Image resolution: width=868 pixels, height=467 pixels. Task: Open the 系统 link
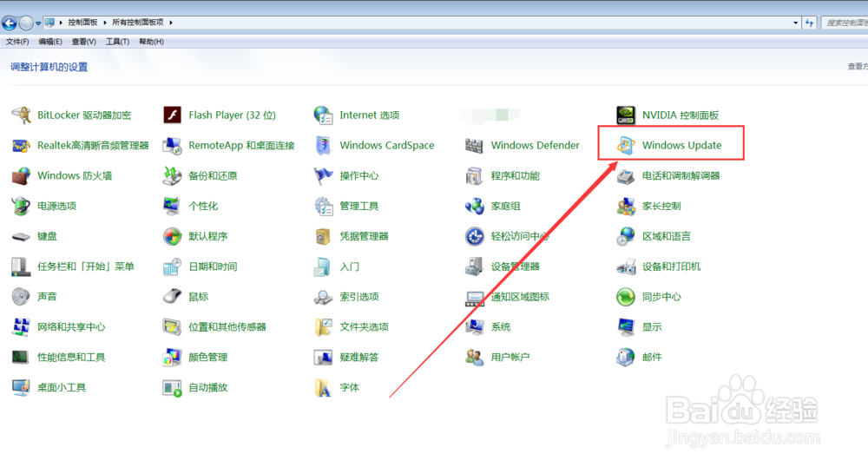(x=501, y=327)
